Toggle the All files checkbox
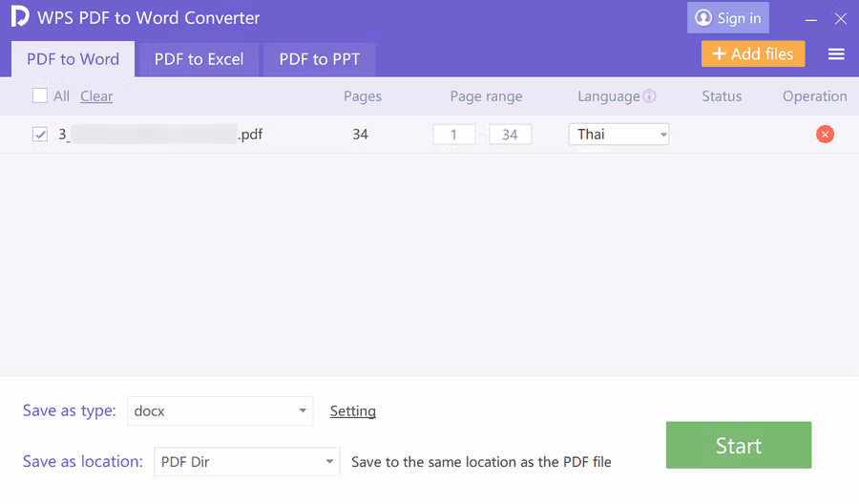 click(40, 95)
